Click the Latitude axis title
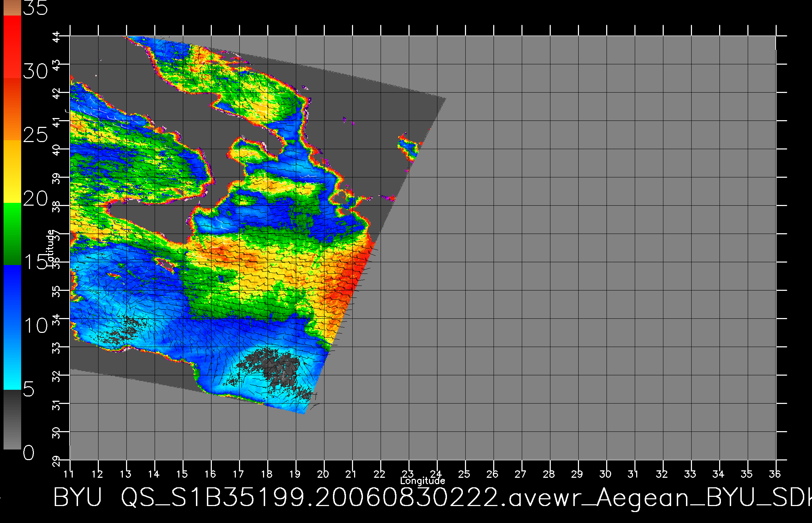 click(x=50, y=248)
